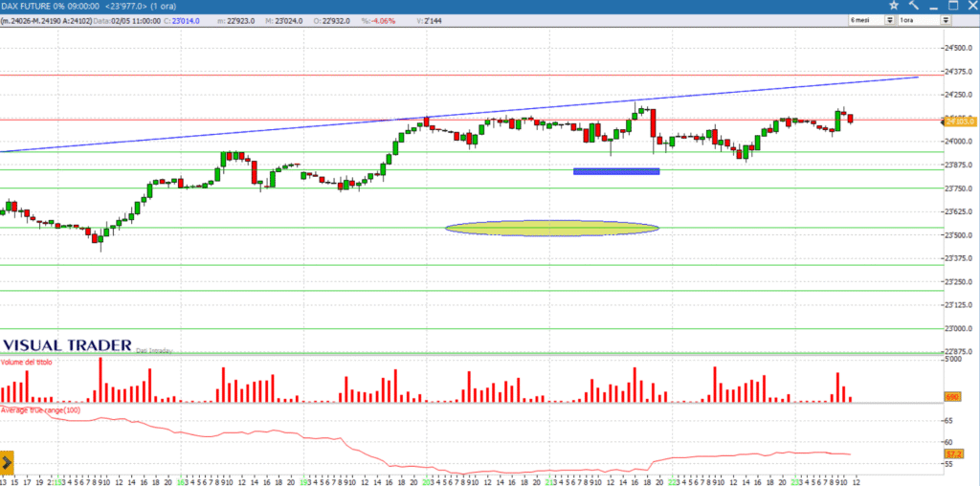
Task: Click the open value 22'932.0
Action: pos(336,21)
